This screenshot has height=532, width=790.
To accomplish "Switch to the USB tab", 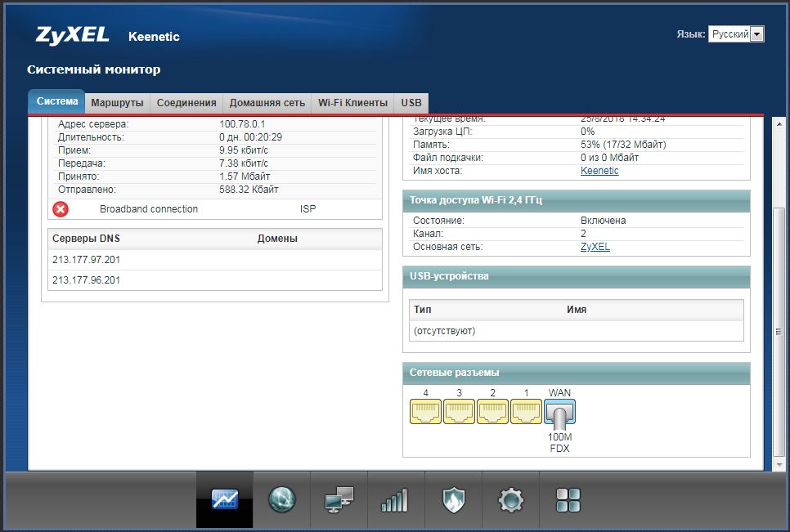I will (x=411, y=103).
